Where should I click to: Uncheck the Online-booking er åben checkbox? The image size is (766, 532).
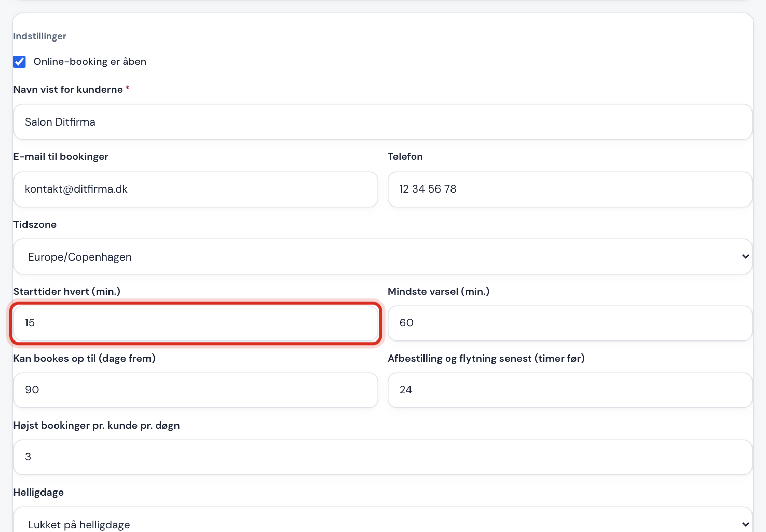[x=20, y=62]
